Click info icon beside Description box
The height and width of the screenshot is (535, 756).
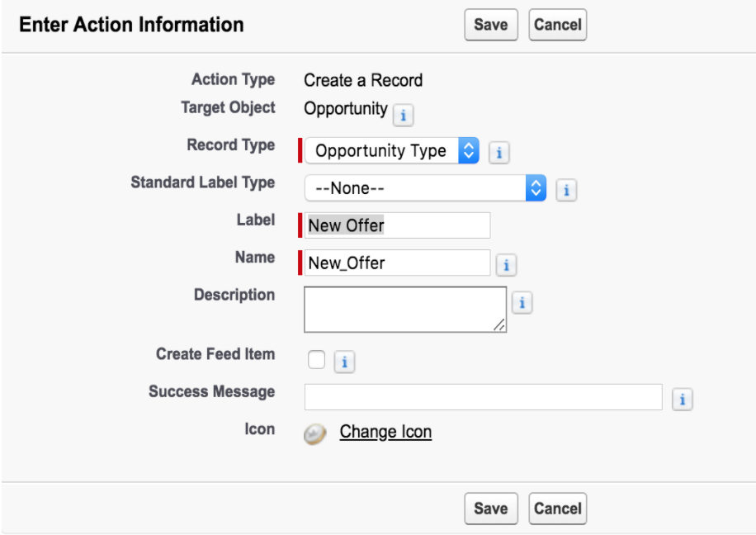(522, 302)
